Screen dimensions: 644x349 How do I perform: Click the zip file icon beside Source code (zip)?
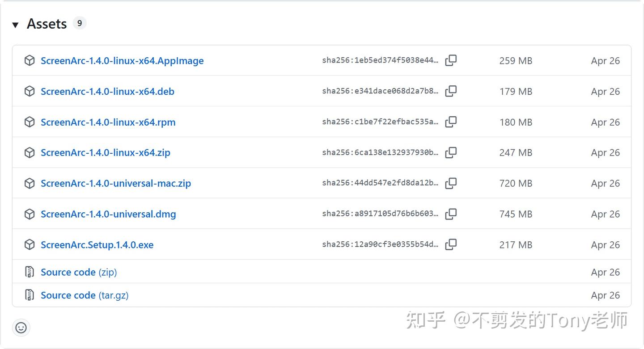[30, 272]
